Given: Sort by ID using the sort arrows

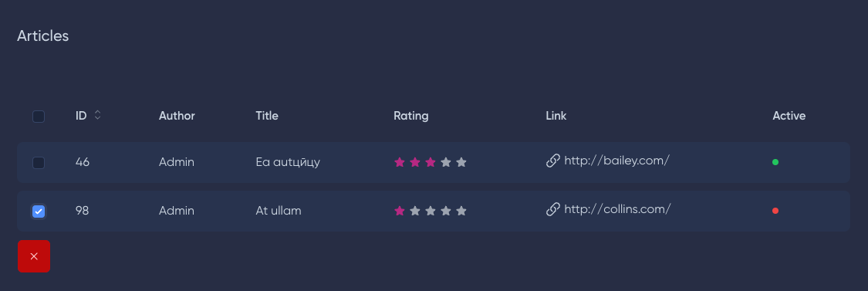Looking at the screenshot, I should [97, 115].
